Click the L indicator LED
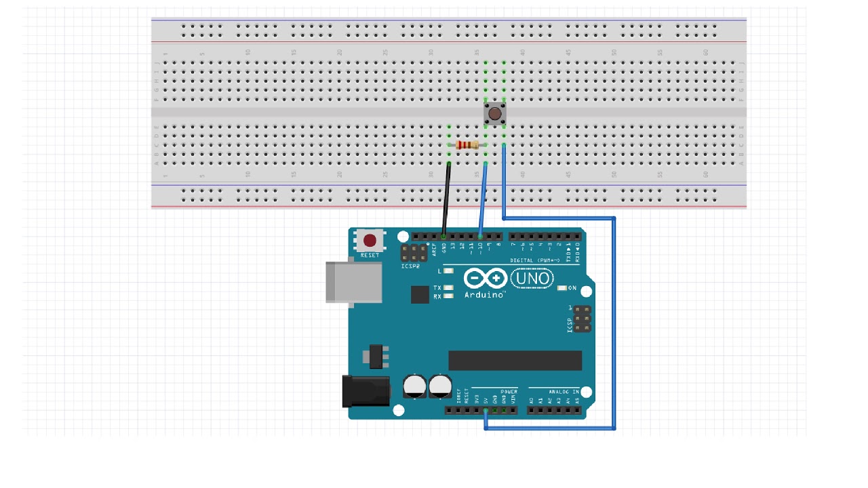The image size is (868, 488). click(x=448, y=271)
